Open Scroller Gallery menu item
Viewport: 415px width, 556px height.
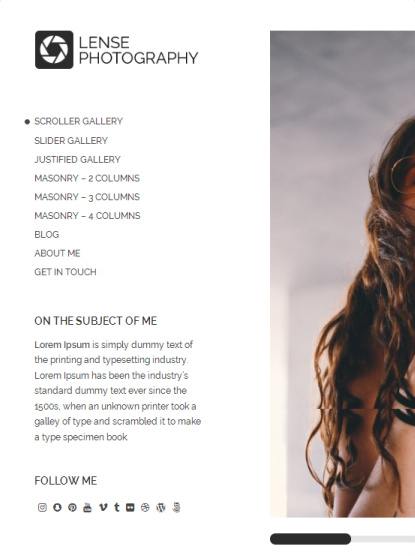pyautogui.click(x=78, y=121)
